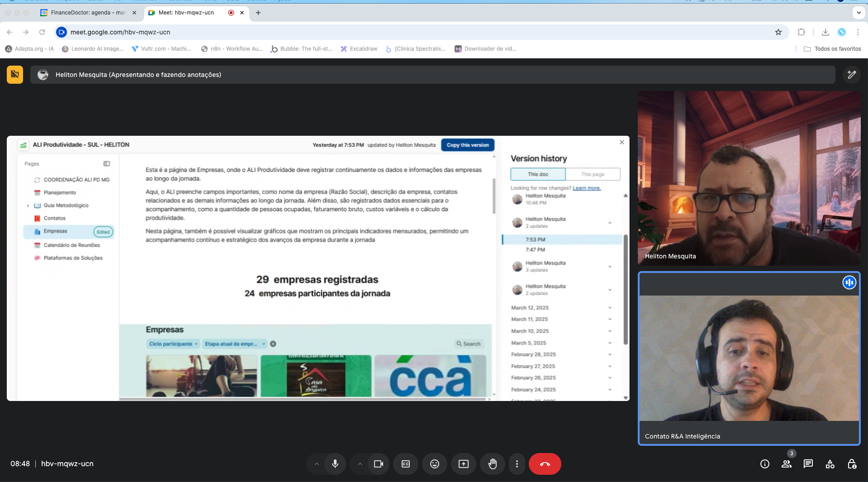Open a new browser tab
The width and height of the screenshot is (868, 482).
pyautogui.click(x=258, y=13)
